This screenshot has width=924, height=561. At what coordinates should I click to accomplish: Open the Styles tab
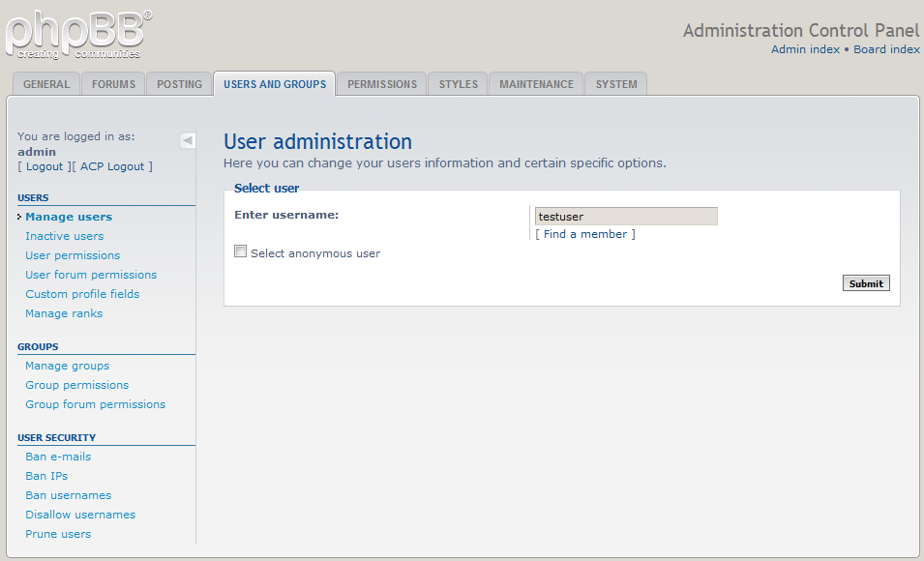click(x=458, y=84)
